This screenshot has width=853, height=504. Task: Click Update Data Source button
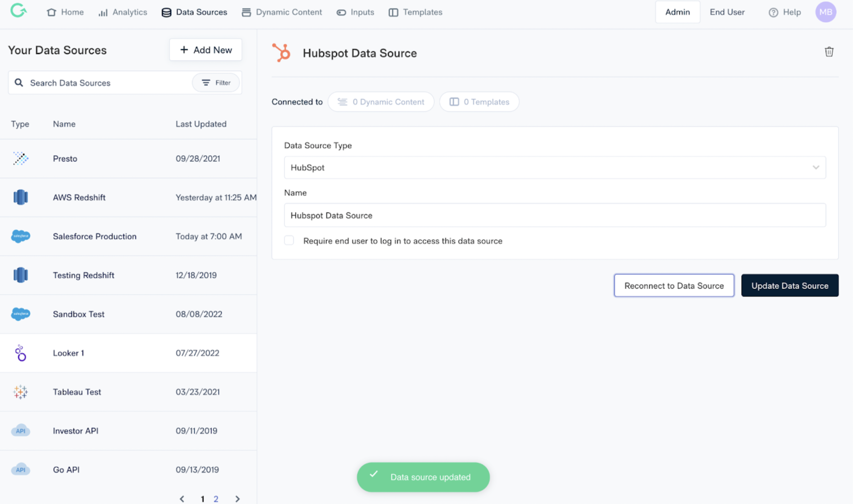790,285
